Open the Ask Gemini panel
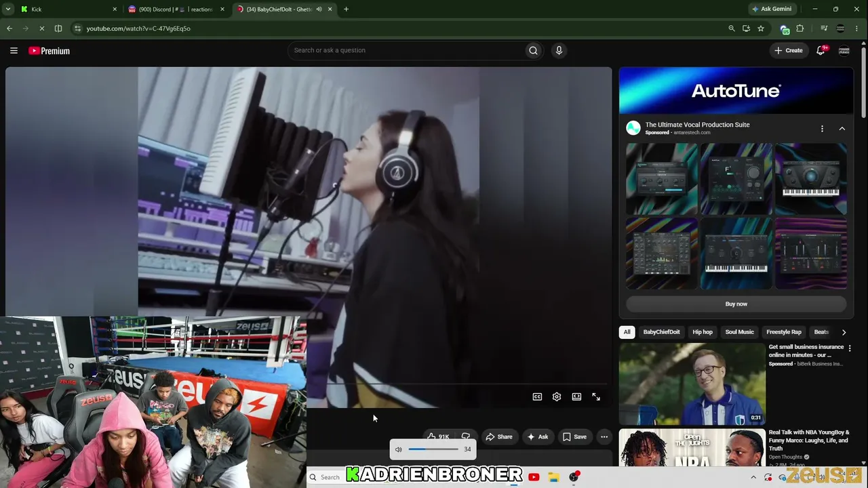This screenshot has width=868, height=488. (x=772, y=9)
